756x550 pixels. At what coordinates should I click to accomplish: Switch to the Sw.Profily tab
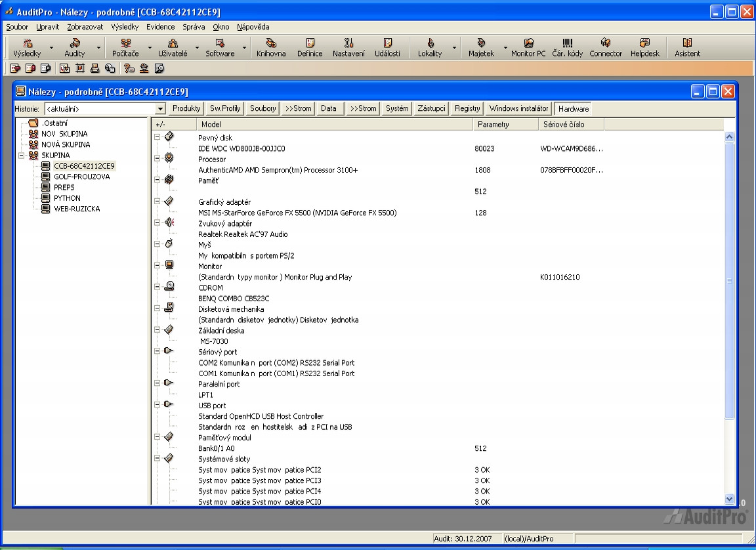(x=225, y=108)
